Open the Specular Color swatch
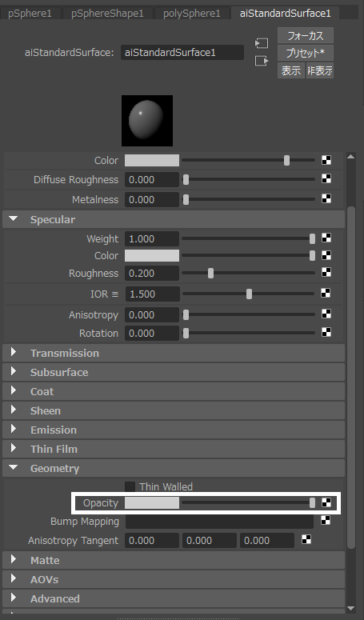This screenshot has height=620, width=364. (152, 255)
